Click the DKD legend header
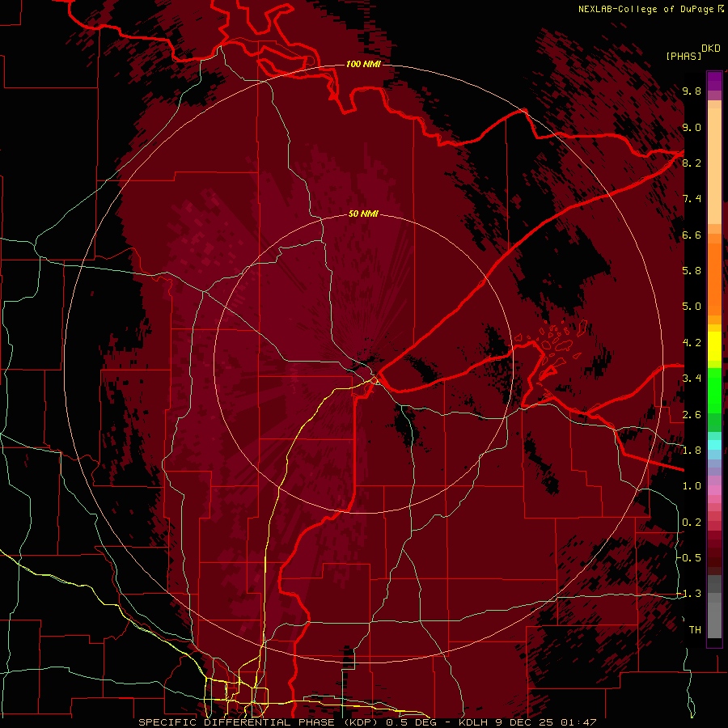Screen dimensions: 728x728 [x=711, y=49]
